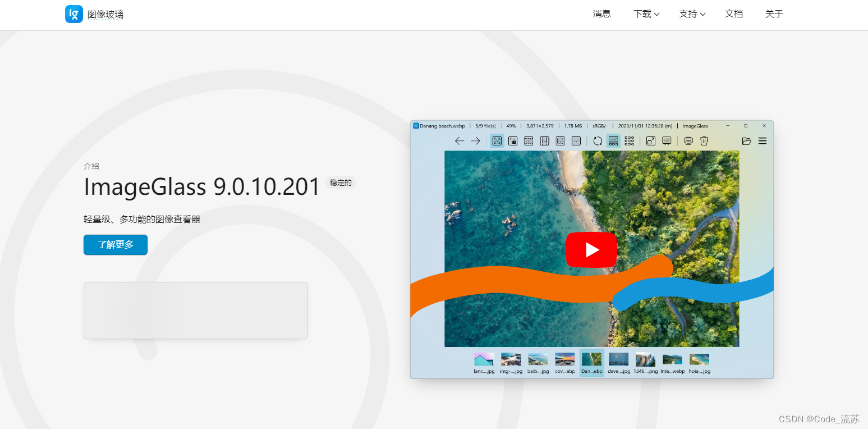Select the scale to height icon
Screen dimensions: 868x429
click(544, 141)
